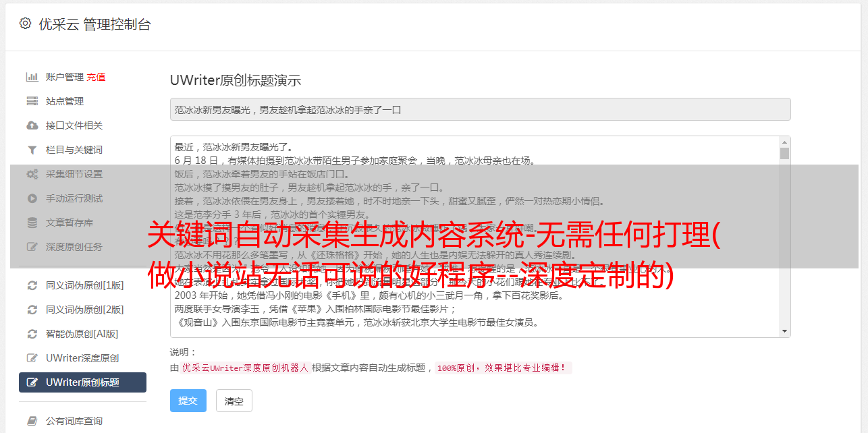Screen dimensions: 868x433
Task: Open the 接口文件相关 cloud icon
Action: [32, 125]
